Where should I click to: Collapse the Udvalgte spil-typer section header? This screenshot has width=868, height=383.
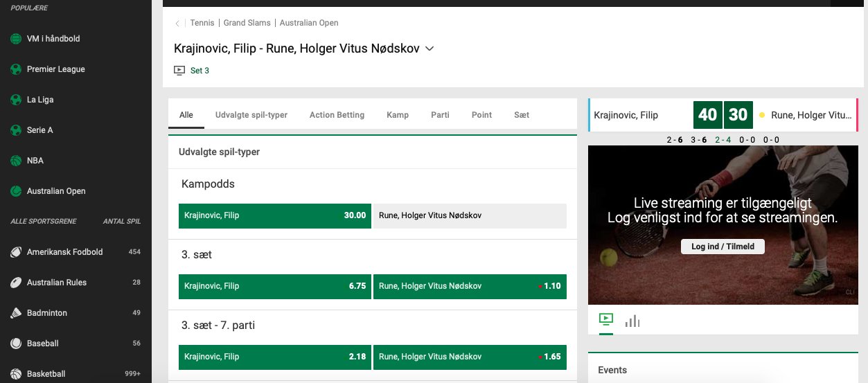pyautogui.click(x=372, y=152)
